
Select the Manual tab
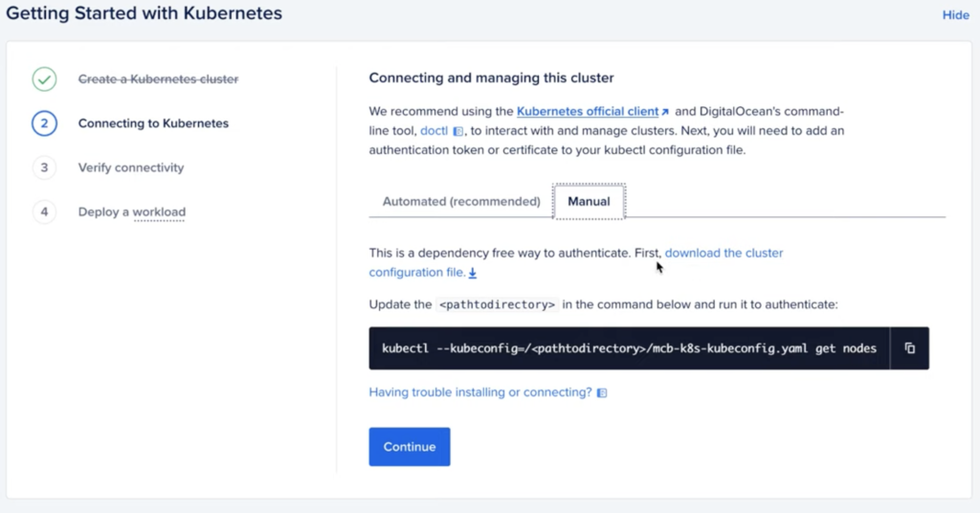589,201
